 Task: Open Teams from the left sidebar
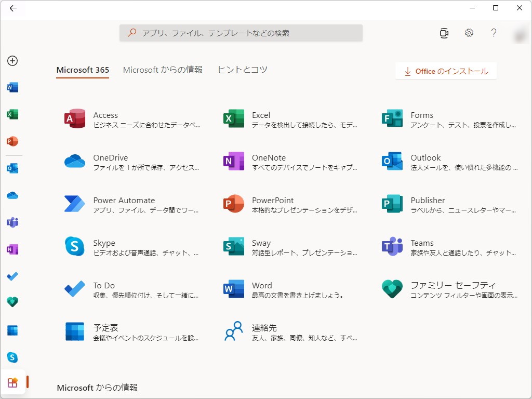12,222
